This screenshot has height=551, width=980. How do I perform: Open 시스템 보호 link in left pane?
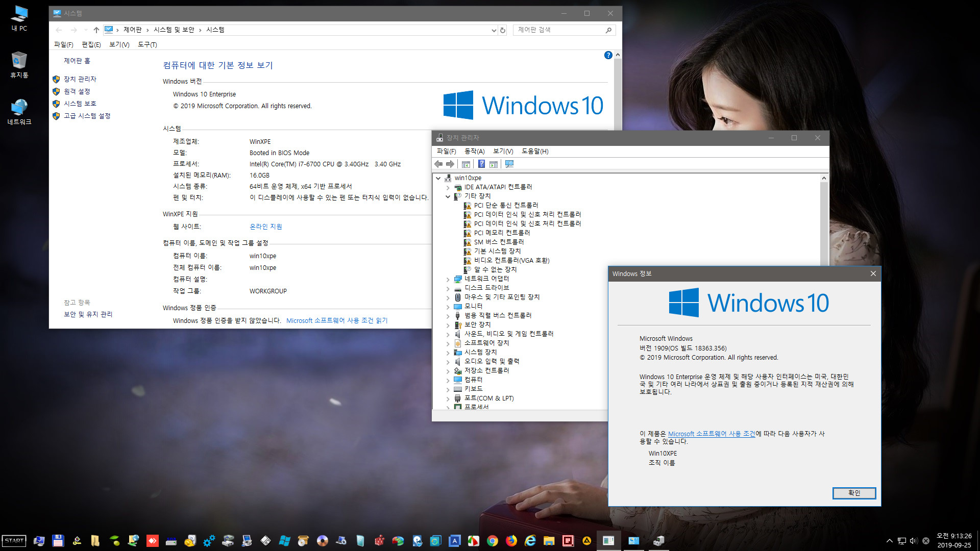pyautogui.click(x=80, y=104)
